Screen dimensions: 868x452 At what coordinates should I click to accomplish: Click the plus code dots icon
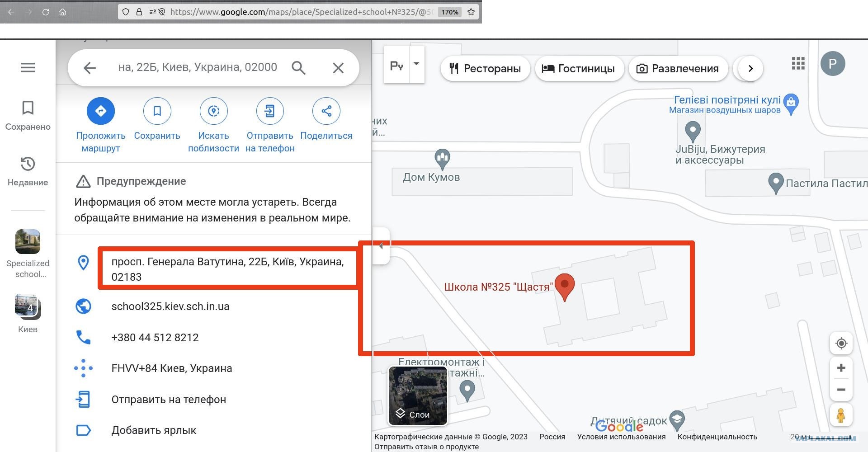tap(83, 368)
